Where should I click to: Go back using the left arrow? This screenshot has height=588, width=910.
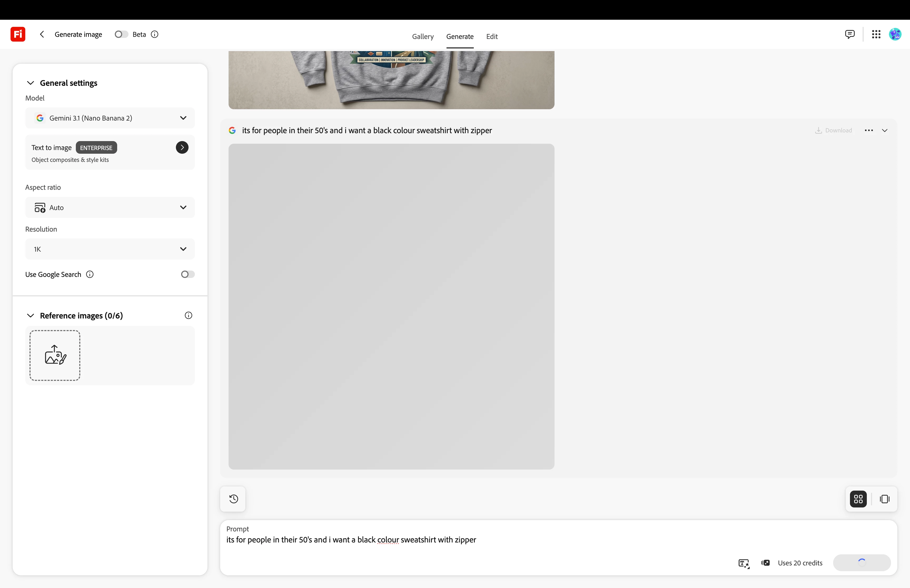pos(42,34)
